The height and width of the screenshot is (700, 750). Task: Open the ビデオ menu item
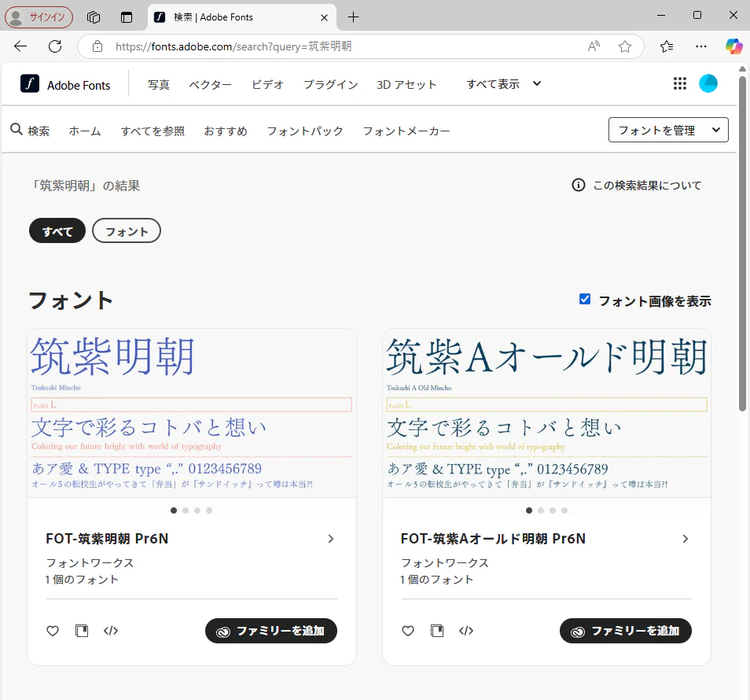[268, 84]
